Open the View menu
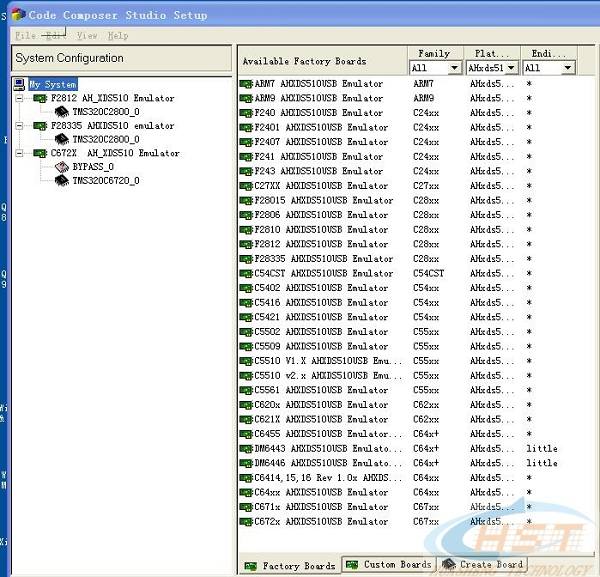 (x=87, y=36)
